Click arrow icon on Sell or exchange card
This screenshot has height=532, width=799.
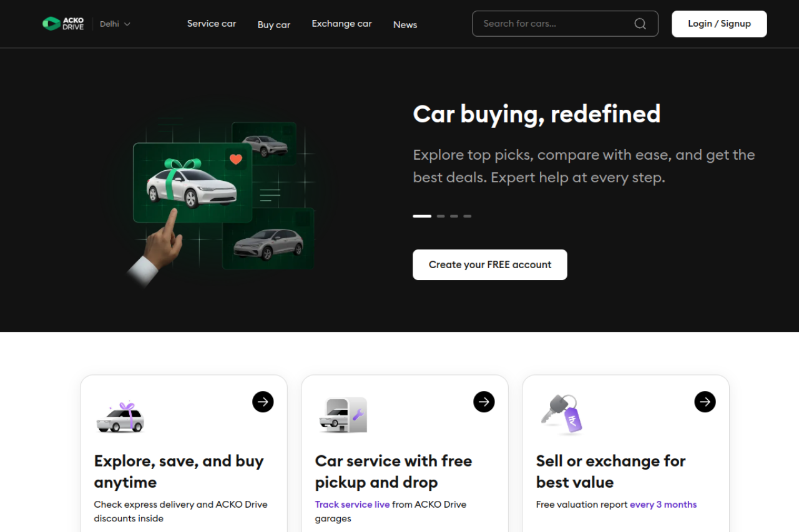[705, 402]
